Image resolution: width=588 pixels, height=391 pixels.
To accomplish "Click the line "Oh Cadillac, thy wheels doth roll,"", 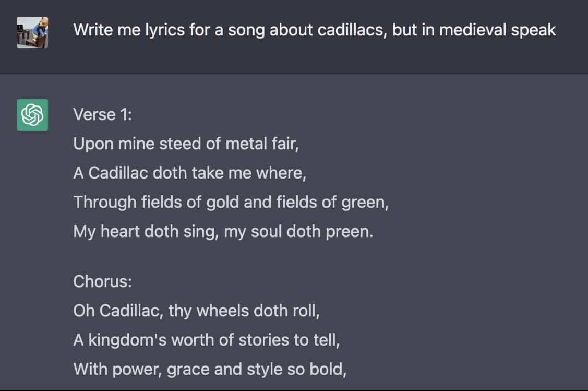I will click(196, 311).
